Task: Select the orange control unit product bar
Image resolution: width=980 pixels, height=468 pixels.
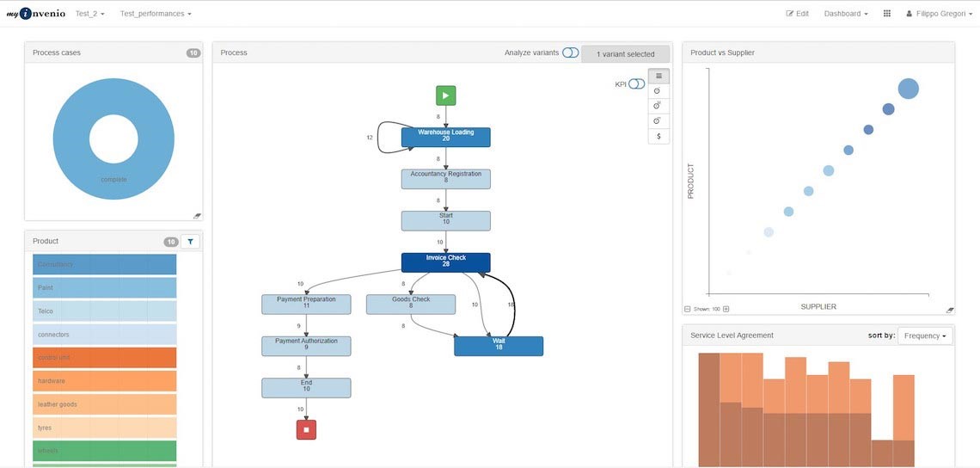Action: (104, 358)
